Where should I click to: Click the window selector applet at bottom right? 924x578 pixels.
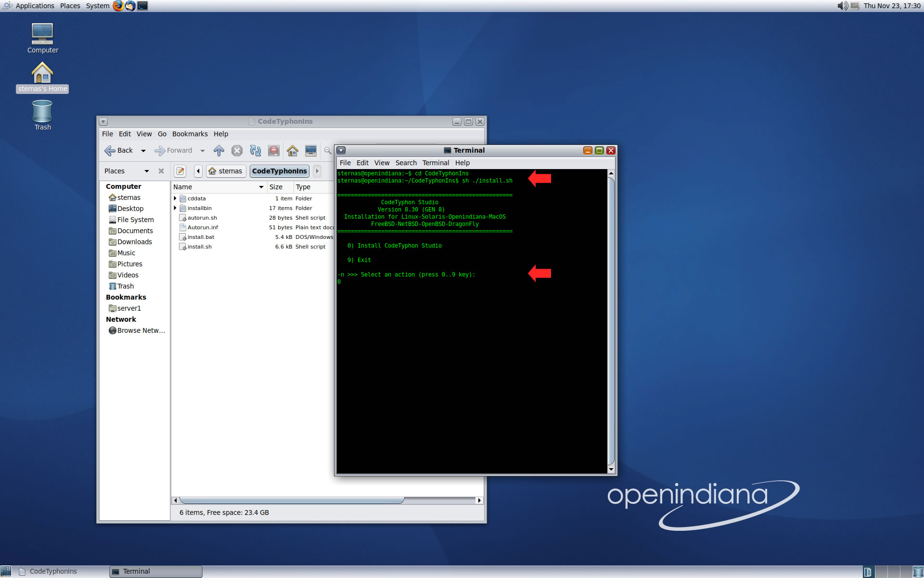[868, 572]
